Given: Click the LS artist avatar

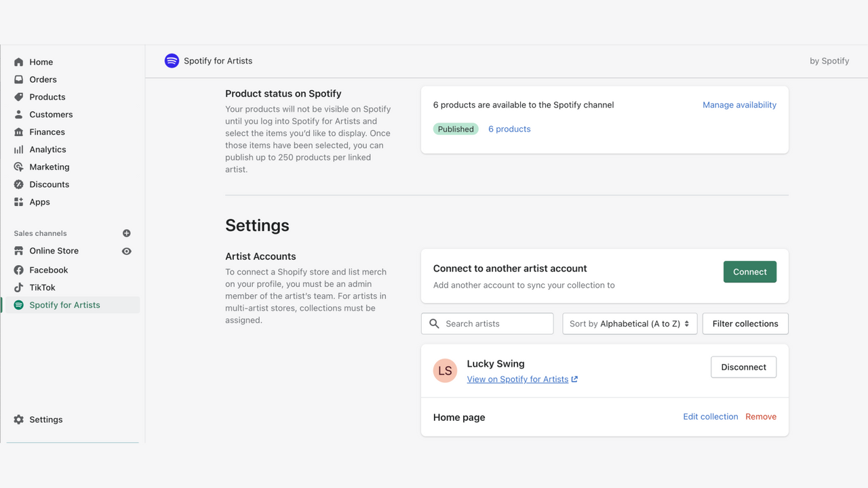Looking at the screenshot, I should click(445, 371).
